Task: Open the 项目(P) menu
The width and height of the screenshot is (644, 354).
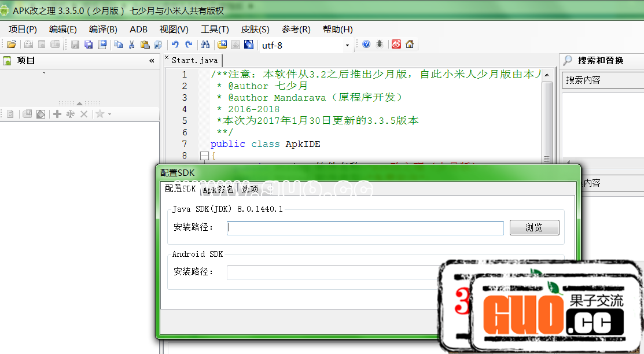Action: 23,29
